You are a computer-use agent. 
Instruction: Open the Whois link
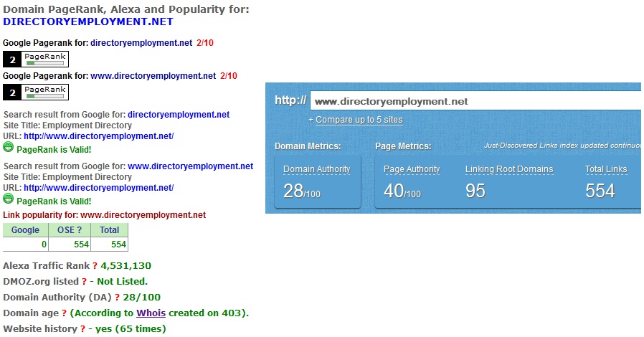151,313
